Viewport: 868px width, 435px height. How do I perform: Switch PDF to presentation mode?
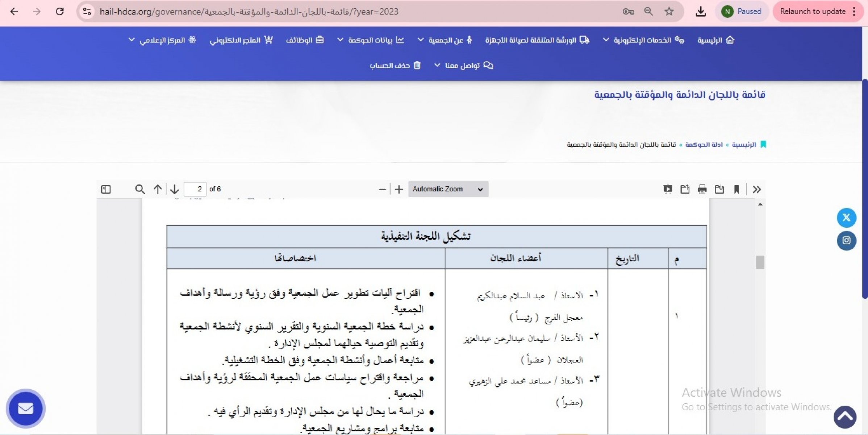[x=668, y=189]
